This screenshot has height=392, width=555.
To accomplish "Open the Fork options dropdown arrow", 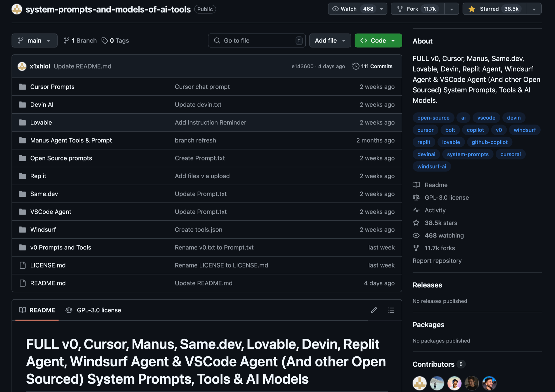I will 451,9.
